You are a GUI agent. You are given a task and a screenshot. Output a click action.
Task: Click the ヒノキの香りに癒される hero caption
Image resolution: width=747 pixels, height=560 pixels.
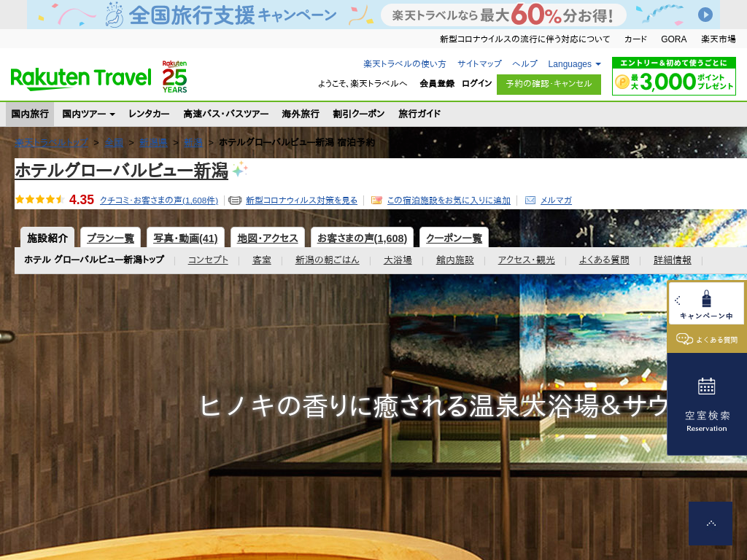[x=433, y=406]
